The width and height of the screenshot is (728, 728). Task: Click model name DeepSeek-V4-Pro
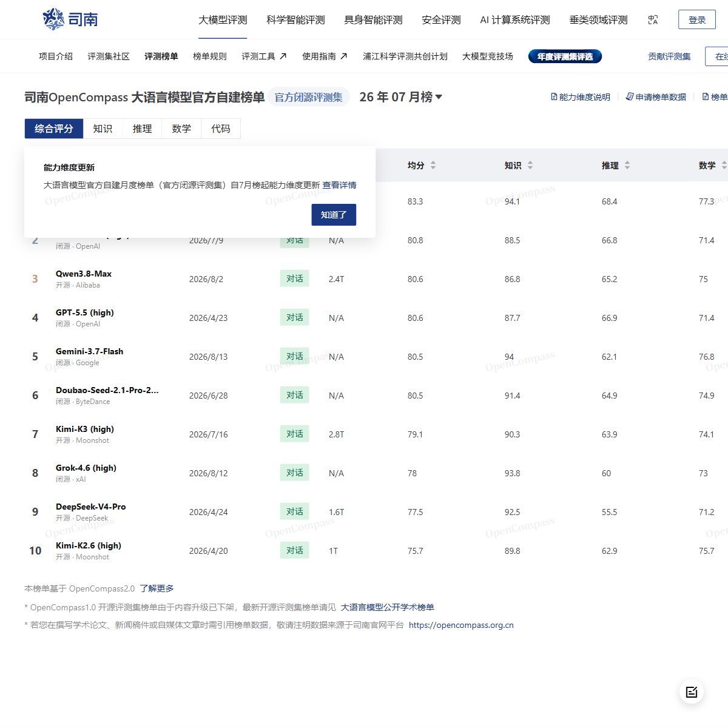point(91,507)
